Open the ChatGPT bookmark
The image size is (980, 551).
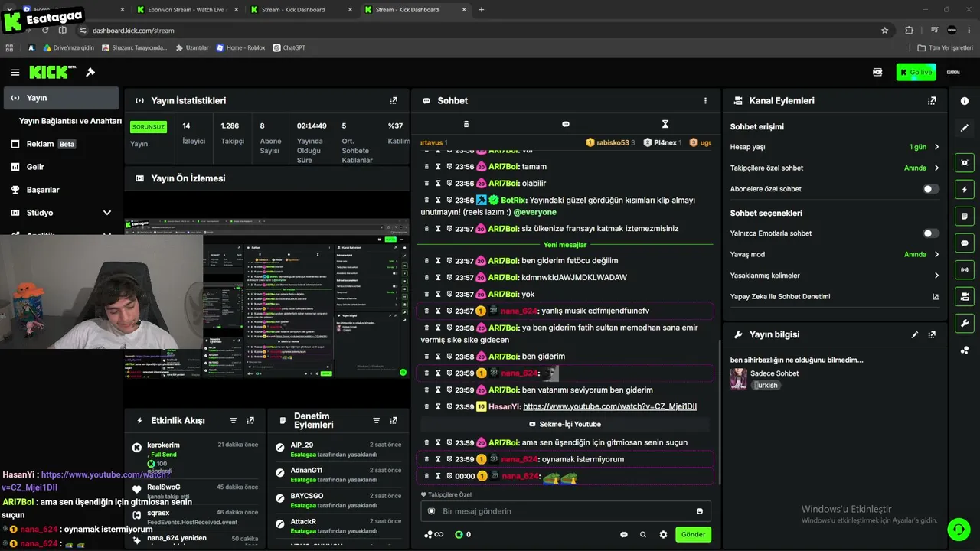(x=289, y=47)
